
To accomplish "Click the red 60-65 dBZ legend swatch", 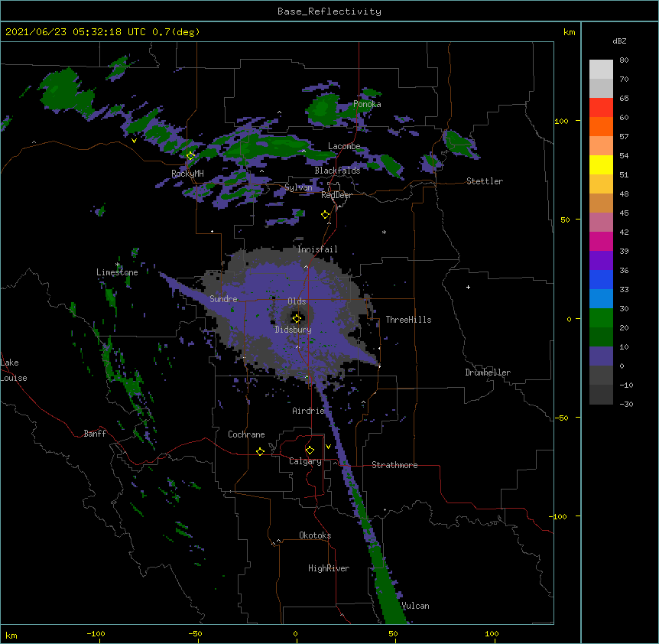I will 601,108.
